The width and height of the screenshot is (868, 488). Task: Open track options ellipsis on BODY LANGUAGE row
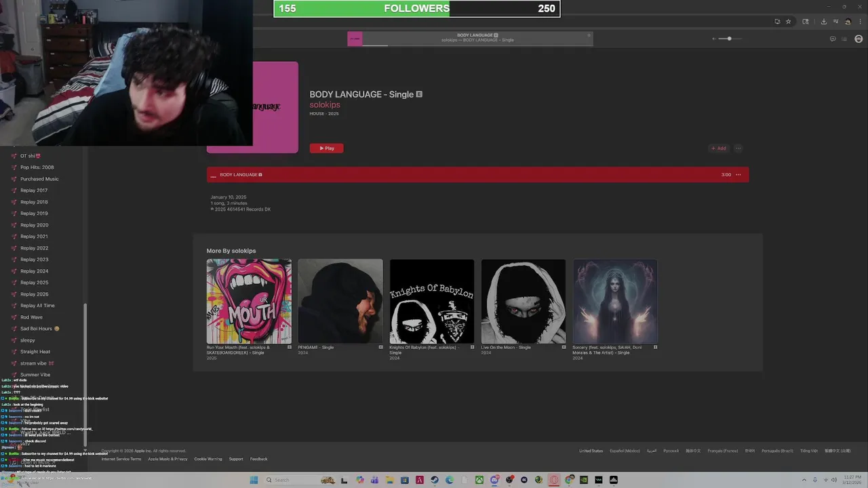click(738, 174)
